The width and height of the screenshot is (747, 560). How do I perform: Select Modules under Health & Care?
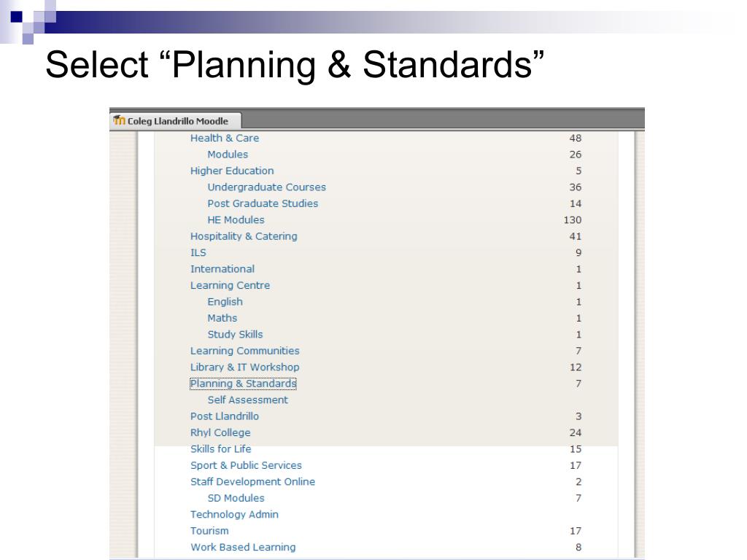point(228,155)
